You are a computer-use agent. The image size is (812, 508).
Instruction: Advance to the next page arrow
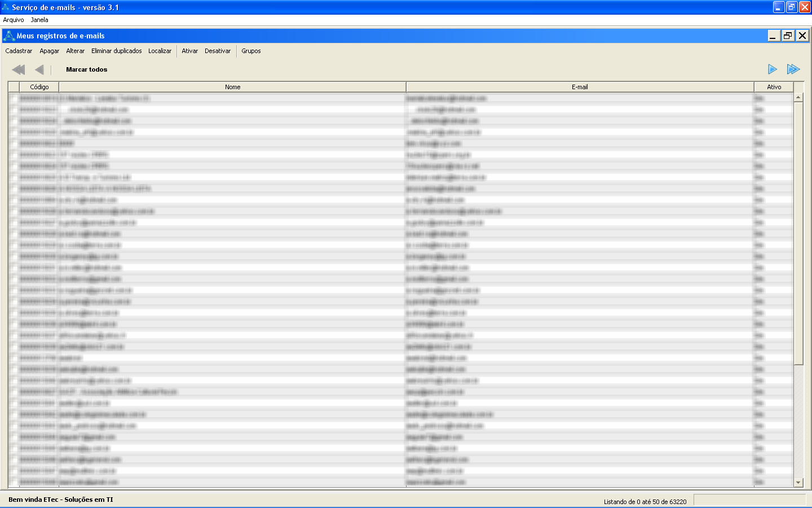(x=772, y=69)
